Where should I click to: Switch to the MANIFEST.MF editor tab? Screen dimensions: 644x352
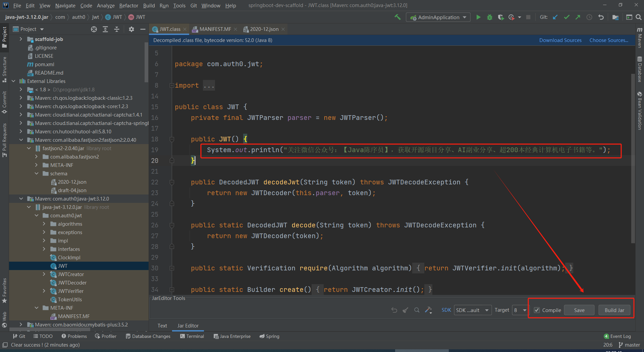[215, 29]
